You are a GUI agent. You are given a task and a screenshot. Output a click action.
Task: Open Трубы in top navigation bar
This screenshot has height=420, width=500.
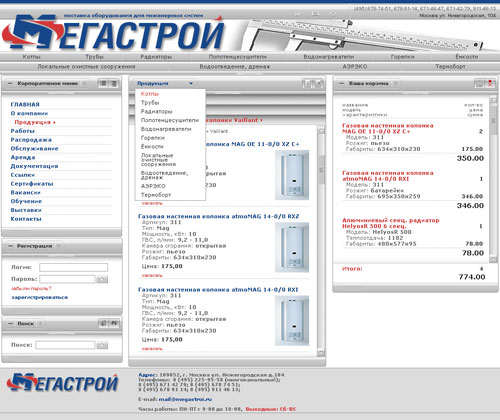point(94,57)
